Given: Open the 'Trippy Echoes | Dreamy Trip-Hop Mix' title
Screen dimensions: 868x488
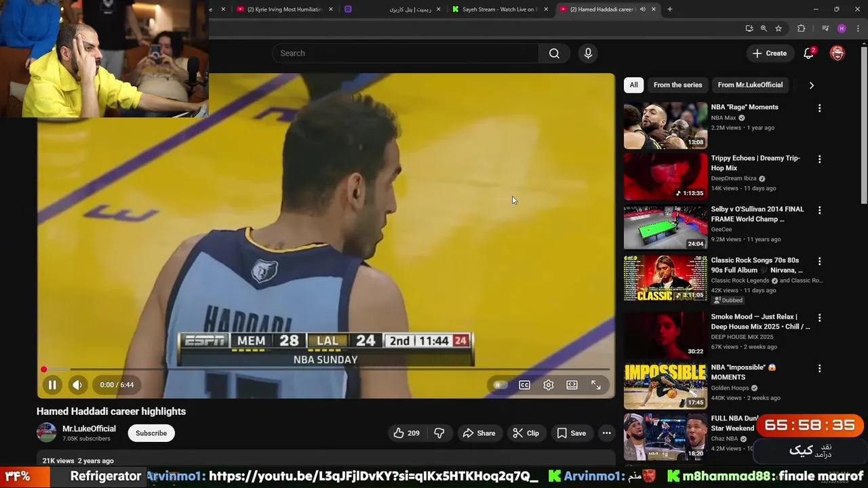Looking at the screenshot, I should [755, 163].
